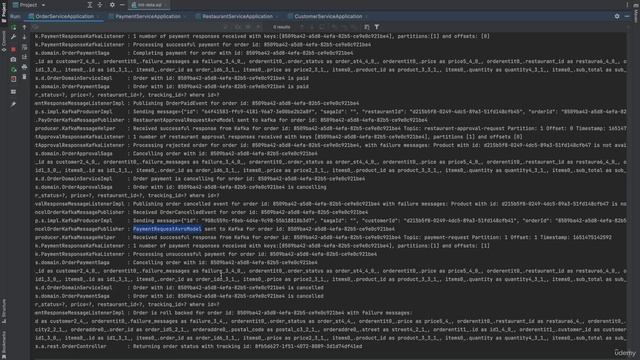Open the Project side tool window tab
The image size is (640, 360).
click(4, 12)
